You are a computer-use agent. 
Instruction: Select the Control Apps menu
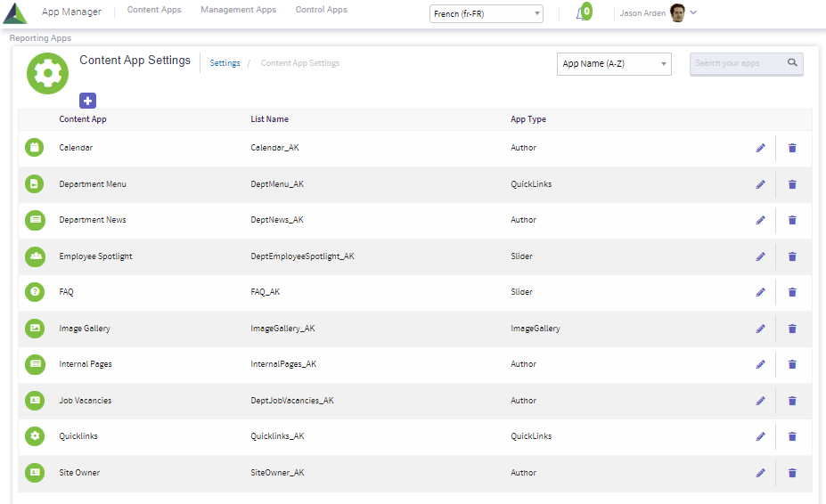point(322,10)
